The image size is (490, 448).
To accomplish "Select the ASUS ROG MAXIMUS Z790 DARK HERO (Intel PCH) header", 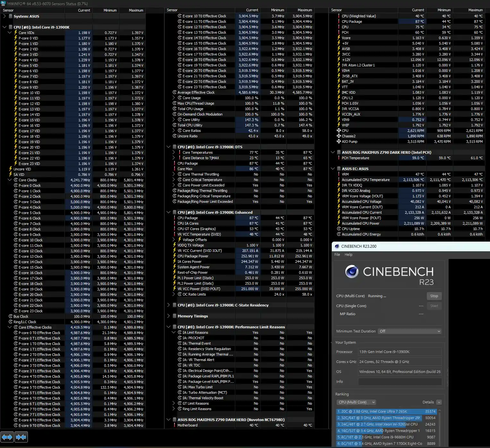I will pos(407,152).
